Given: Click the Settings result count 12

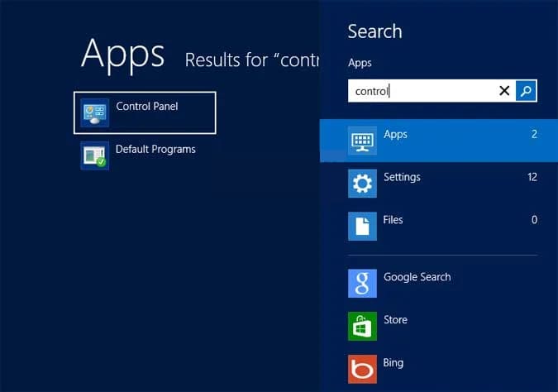Looking at the screenshot, I should click(x=532, y=177).
